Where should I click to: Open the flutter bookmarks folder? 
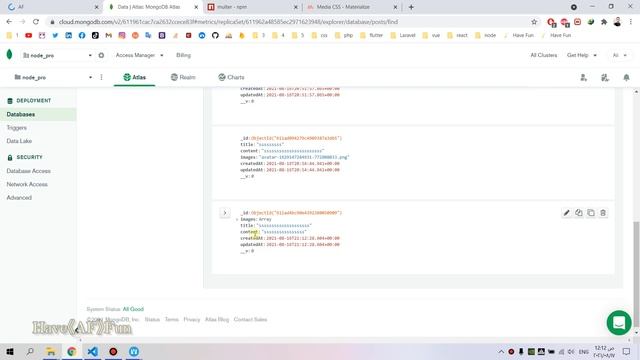(x=371, y=36)
